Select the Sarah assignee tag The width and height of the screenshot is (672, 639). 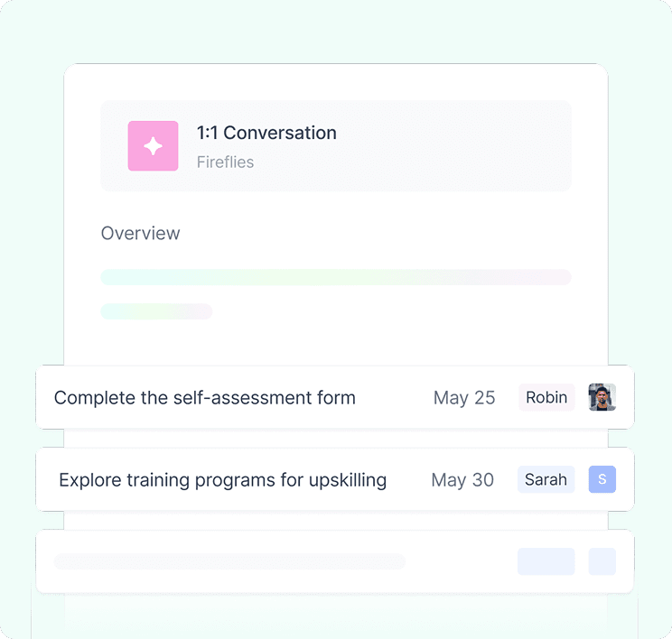tap(546, 479)
